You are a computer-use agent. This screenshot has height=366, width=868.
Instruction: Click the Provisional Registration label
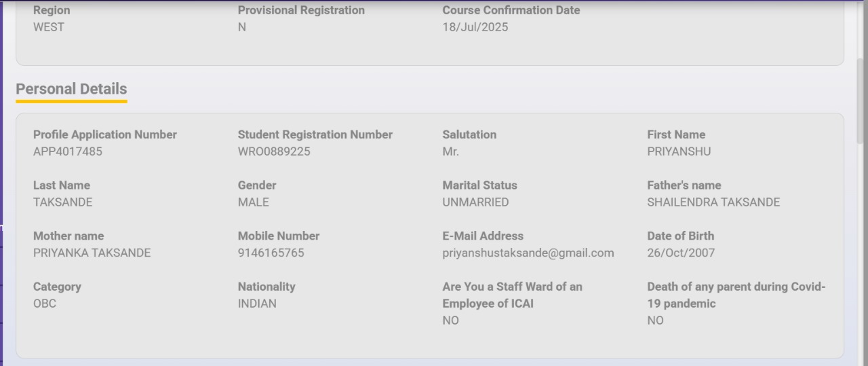(x=301, y=10)
